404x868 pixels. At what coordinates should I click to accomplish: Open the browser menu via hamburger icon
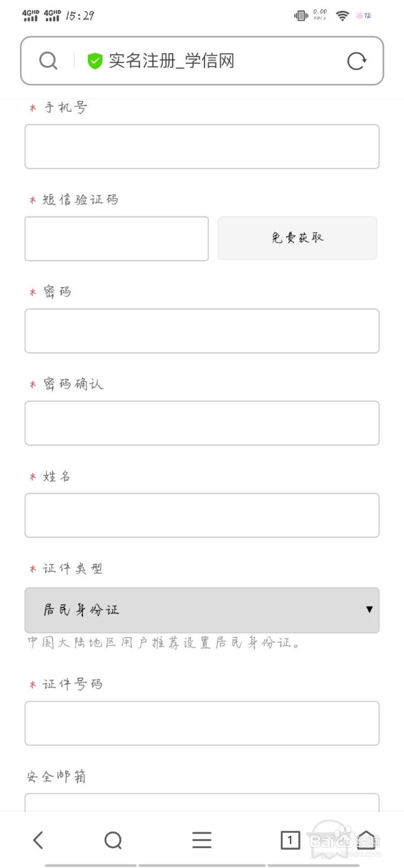(x=202, y=840)
